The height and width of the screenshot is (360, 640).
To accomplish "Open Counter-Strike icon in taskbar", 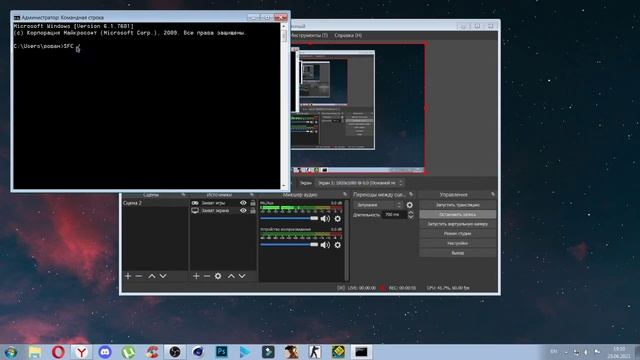I will [x=315, y=352].
